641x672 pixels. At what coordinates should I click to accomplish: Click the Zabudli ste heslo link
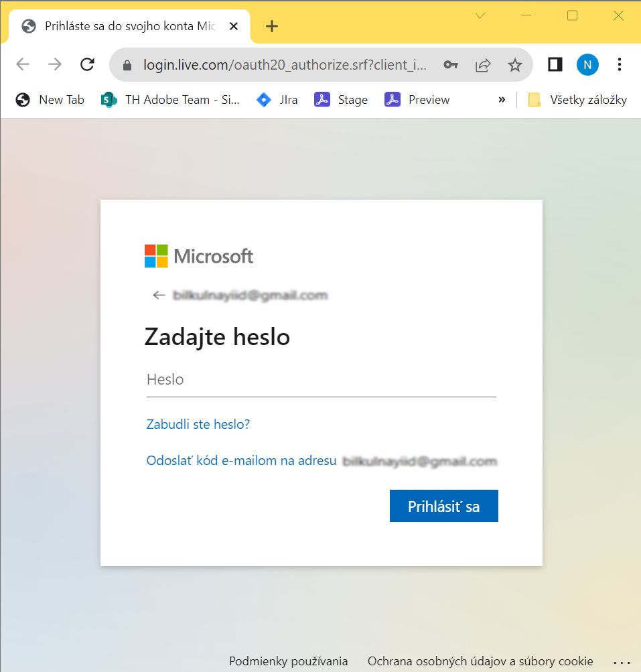click(197, 424)
